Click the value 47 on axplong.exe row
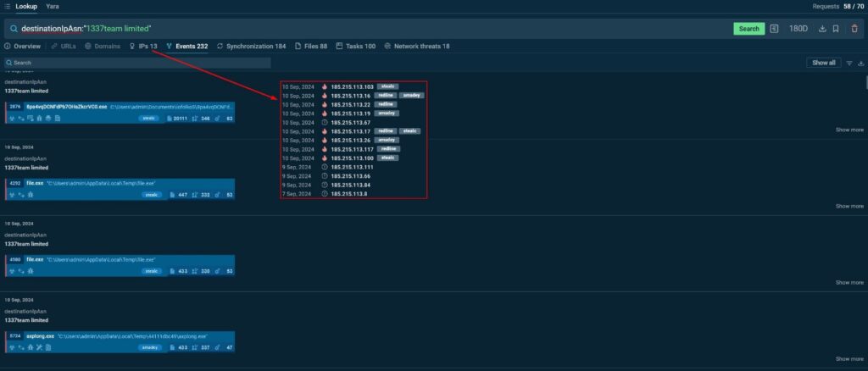Viewport: 868px width, 371px height. coord(229,347)
